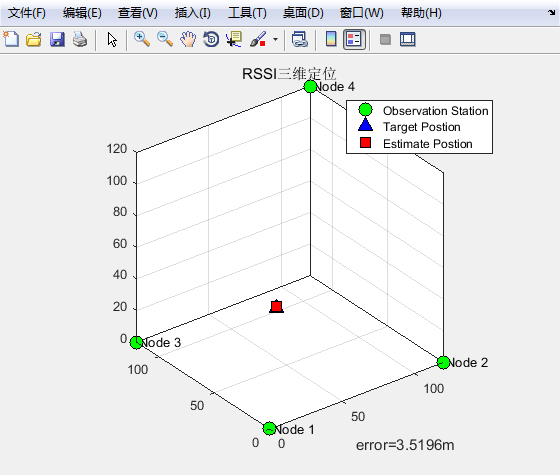
Task: Click the error=3.5196m text label
Action: pos(405,445)
